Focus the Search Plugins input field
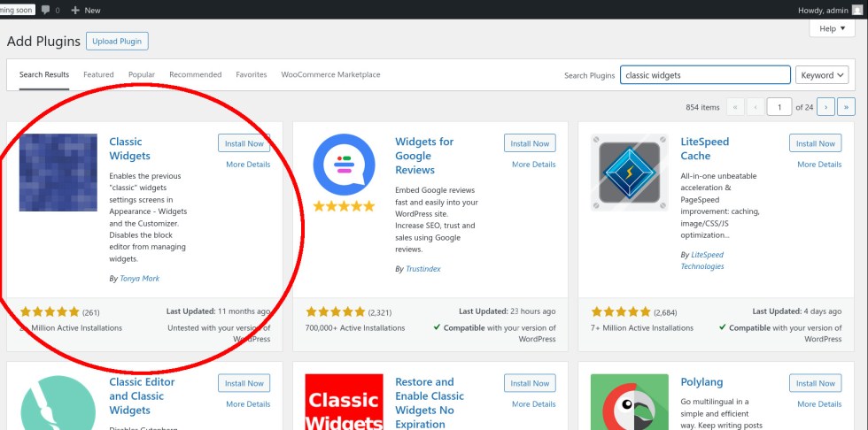Viewport: 868px width, 430px height. (x=705, y=75)
